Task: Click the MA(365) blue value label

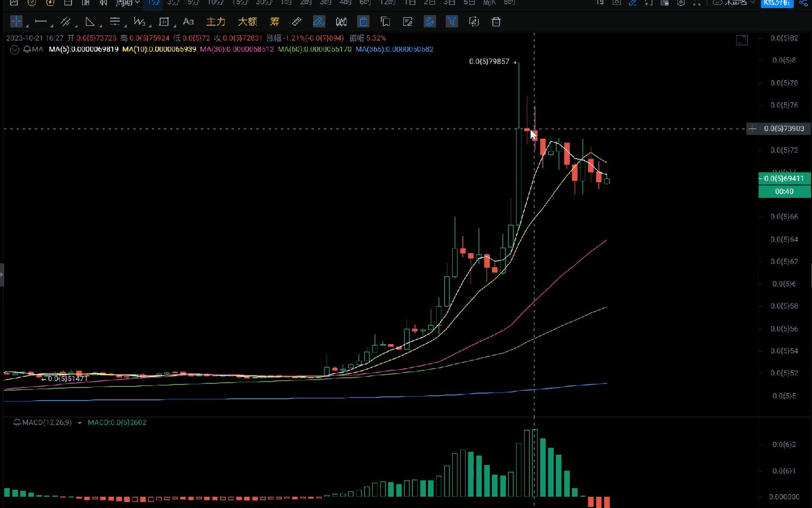Action: [394, 49]
